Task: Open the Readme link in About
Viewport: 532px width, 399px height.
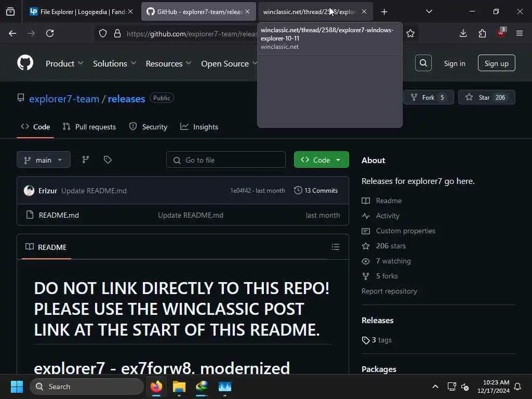Action: click(389, 201)
